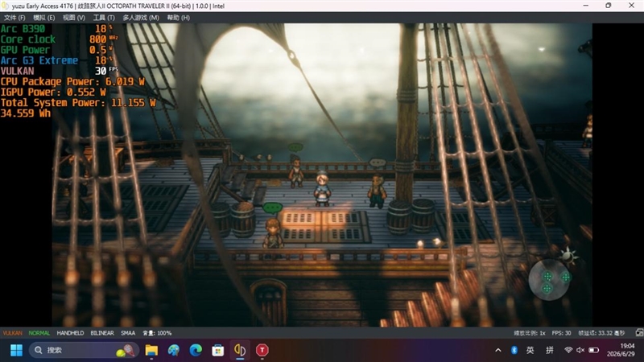Toggle the HANDHELD dock mode button

point(70,333)
